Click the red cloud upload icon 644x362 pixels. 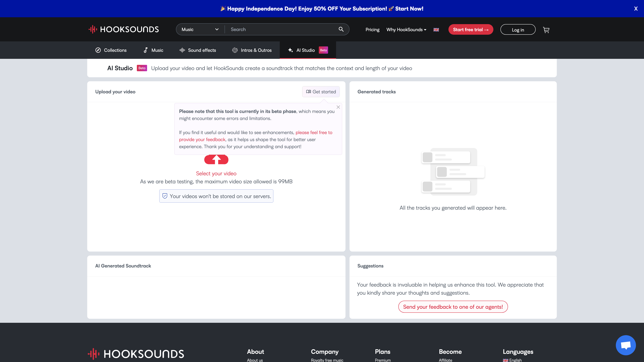[x=216, y=159]
